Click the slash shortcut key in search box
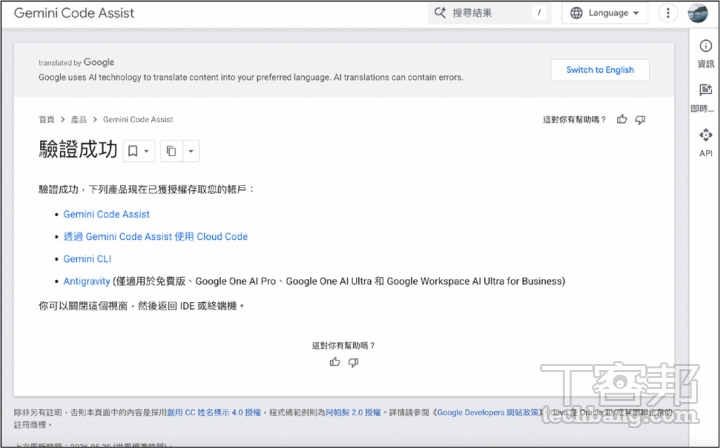The height and width of the screenshot is (448, 720). 539,13
